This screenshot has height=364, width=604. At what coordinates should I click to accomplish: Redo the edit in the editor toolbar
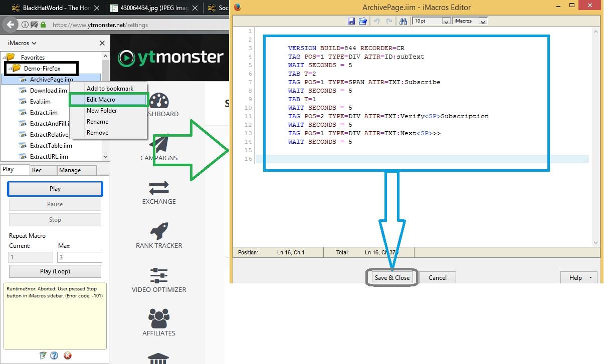point(388,21)
